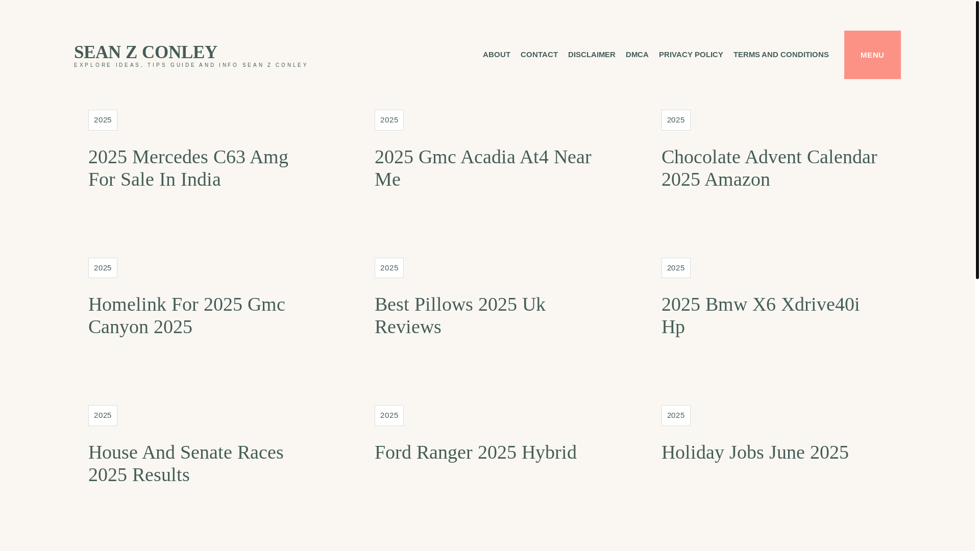Click 2025 tag above Gmc Acadia article
980x551 pixels.
point(389,120)
